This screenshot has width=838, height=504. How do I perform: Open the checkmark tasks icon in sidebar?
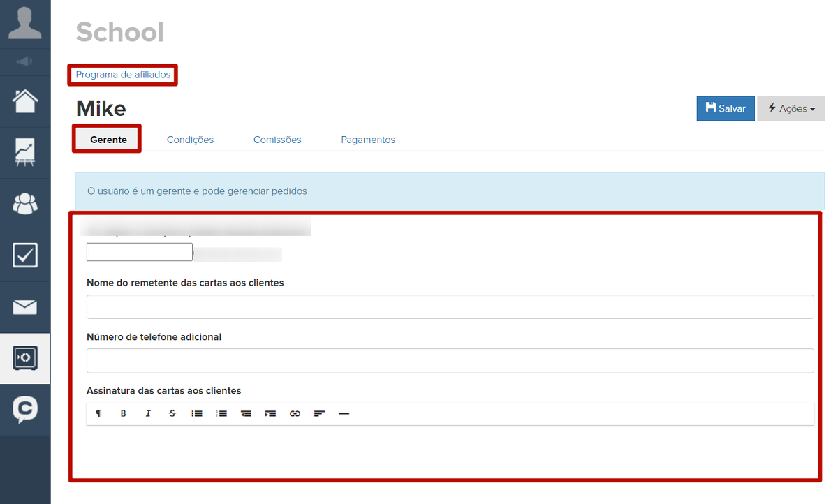pos(25,255)
